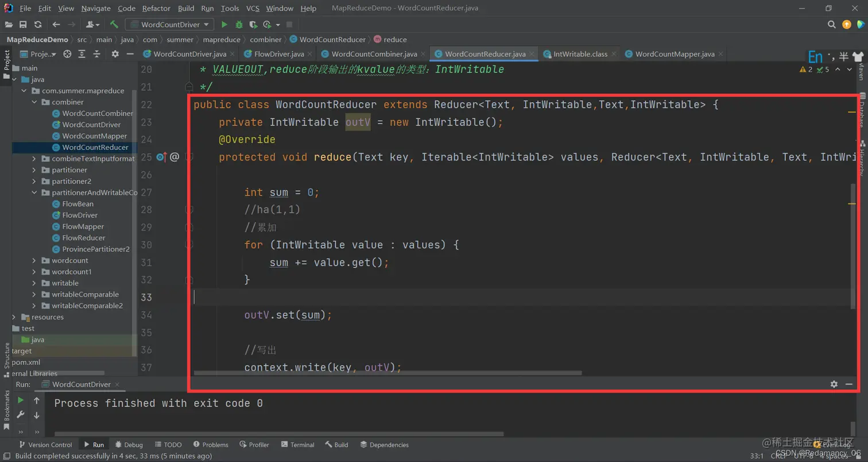Click the orange update arrow icon
868x462 pixels.
(847, 25)
